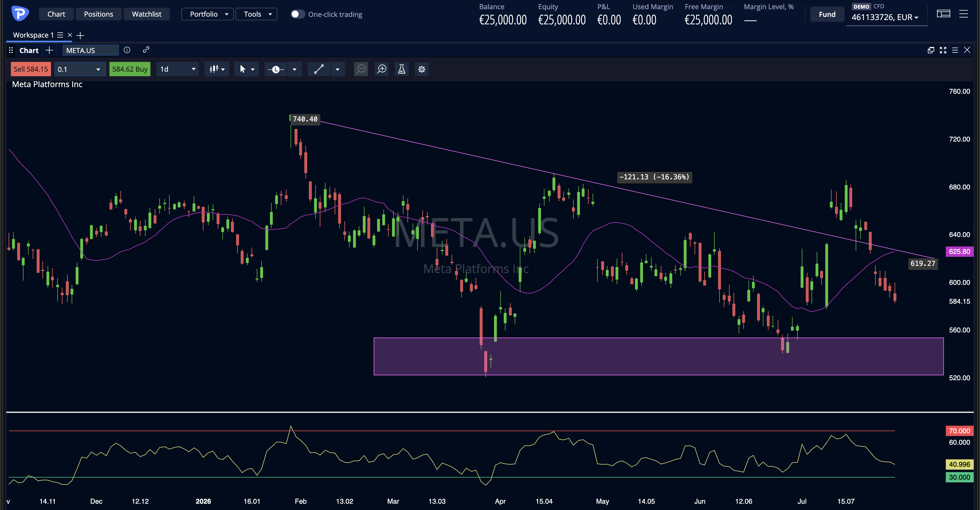Open chart settings gear icon
The width and height of the screenshot is (980, 510).
coord(422,69)
